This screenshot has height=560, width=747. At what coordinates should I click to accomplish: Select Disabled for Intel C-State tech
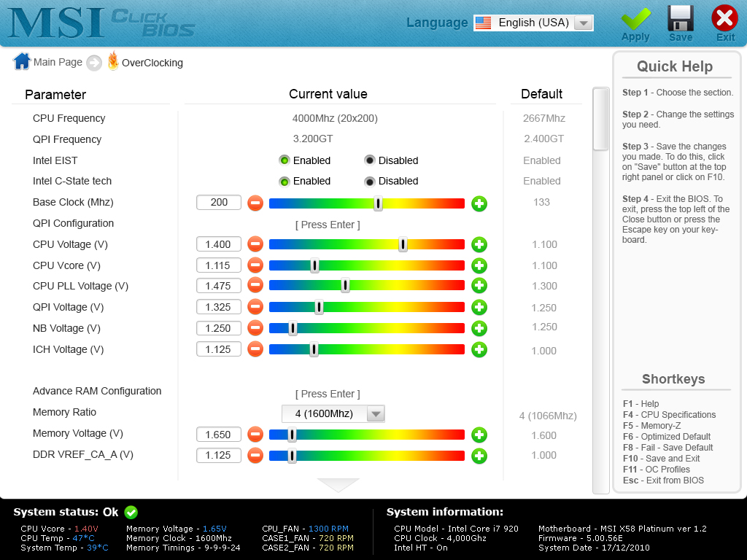[x=370, y=182]
